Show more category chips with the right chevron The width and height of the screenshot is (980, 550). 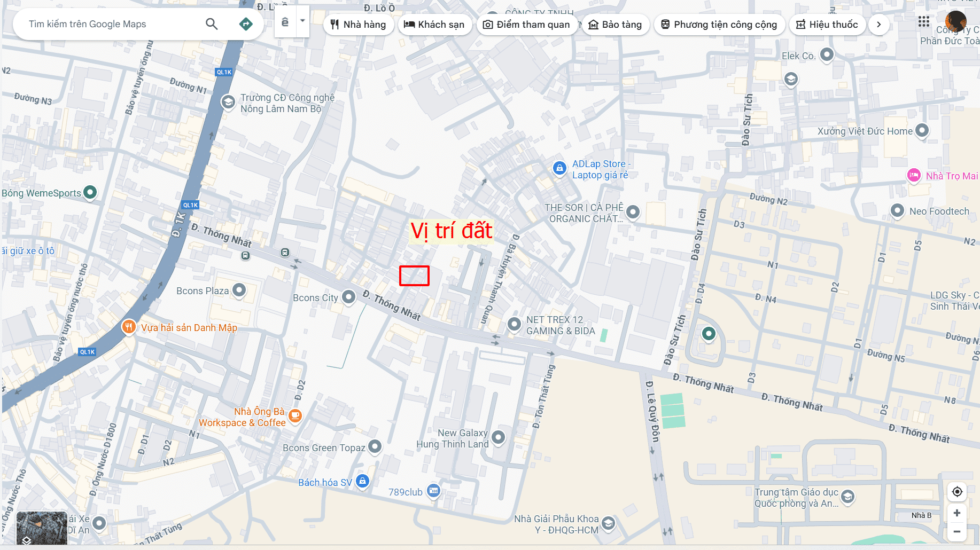pos(879,25)
